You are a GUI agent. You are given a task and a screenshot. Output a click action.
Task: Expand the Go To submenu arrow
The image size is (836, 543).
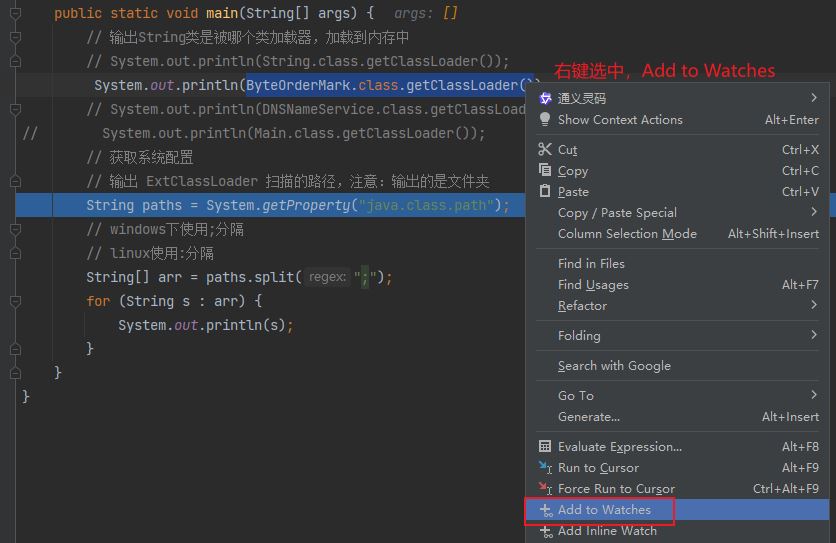click(814, 395)
